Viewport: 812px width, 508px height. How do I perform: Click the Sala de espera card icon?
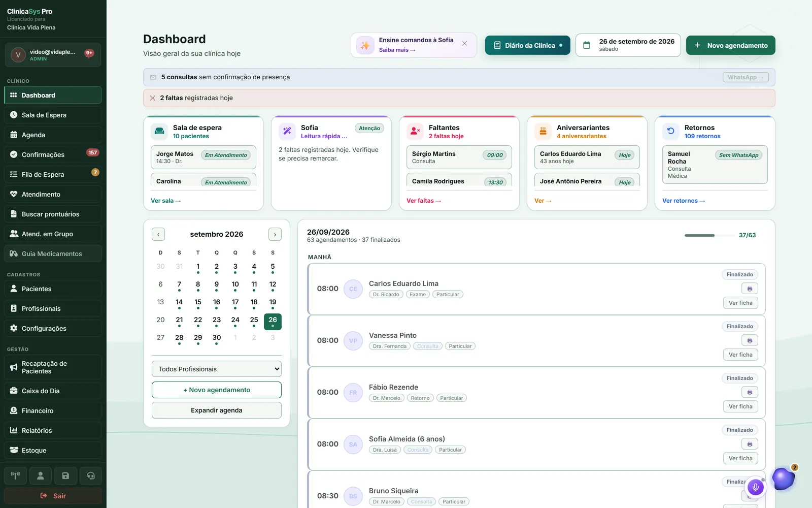pos(159,132)
